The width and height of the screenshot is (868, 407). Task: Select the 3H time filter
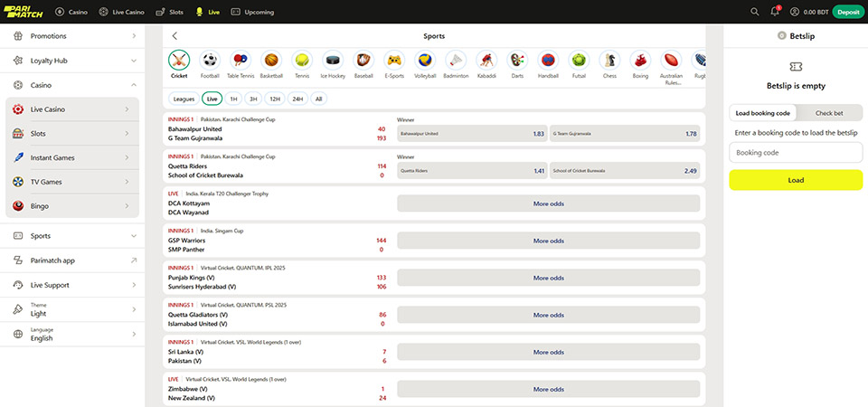(x=253, y=99)
